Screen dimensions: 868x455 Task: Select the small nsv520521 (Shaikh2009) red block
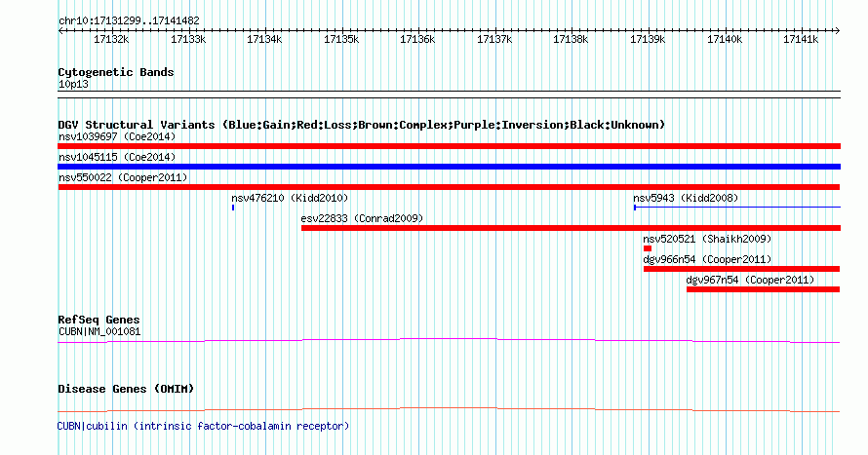(x=648, y=248)
